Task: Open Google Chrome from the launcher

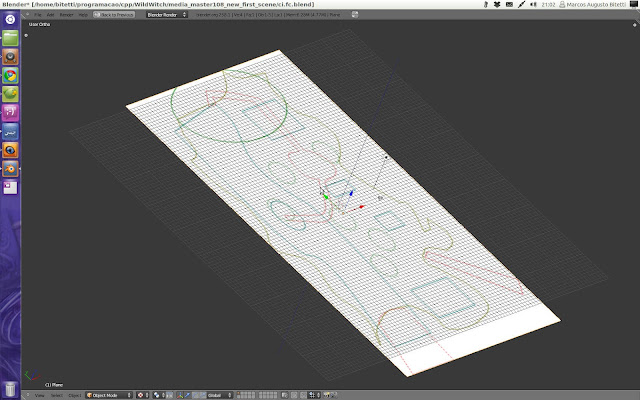Action: click(x=10, y=76)
